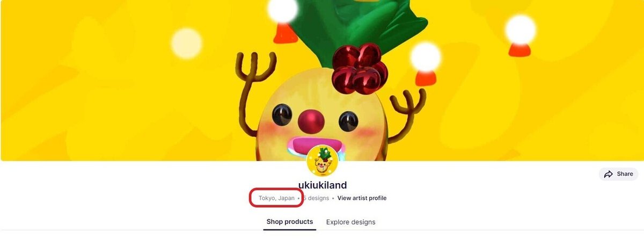Viewport: 644px width, 239px height.
Task: Click the ukiukiland shop name heading
Action: (x=323, y=185)
